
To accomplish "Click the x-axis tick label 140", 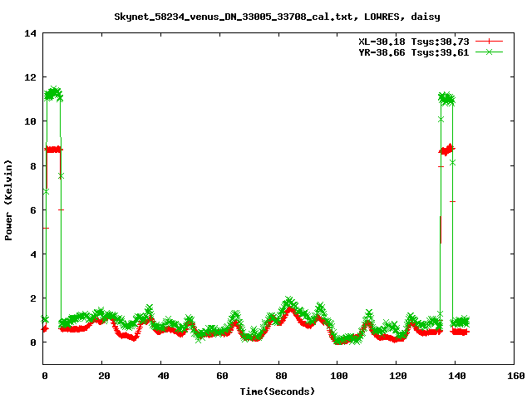I will (x=457, y=376).
